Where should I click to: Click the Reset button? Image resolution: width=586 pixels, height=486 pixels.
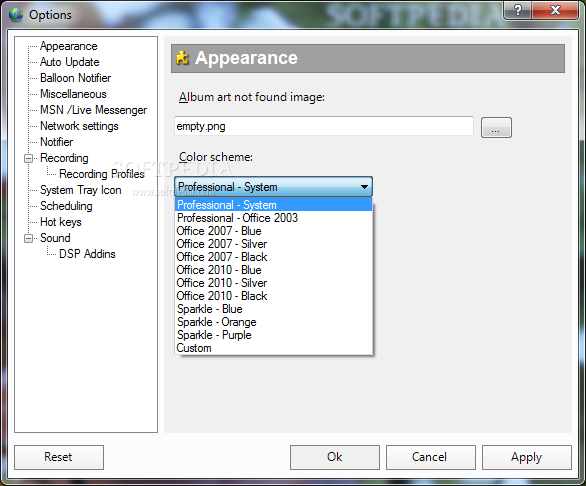pos(59,457)
